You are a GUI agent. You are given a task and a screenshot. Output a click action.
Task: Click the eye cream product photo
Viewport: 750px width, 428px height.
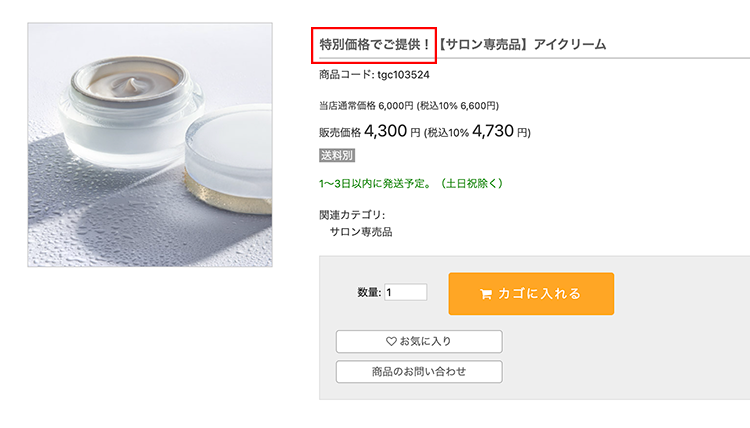coord(150,145)
